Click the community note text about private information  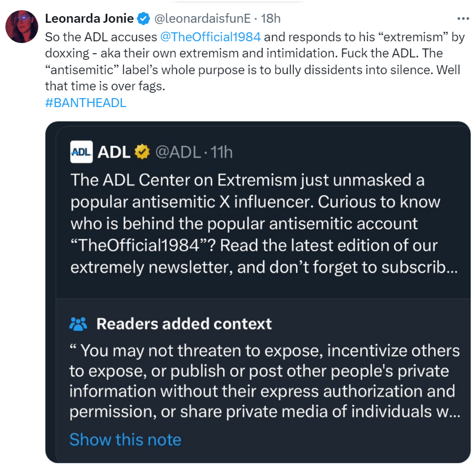(x=263, y=381)
